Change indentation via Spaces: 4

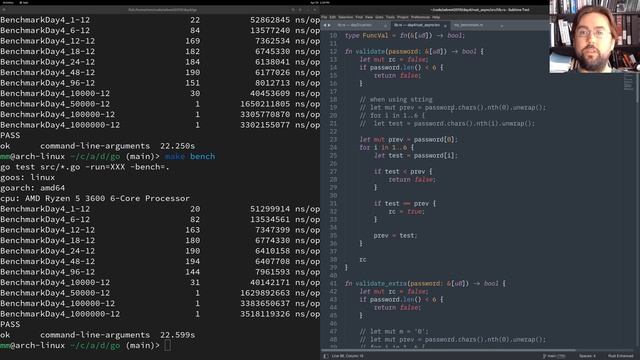[587, 356]
